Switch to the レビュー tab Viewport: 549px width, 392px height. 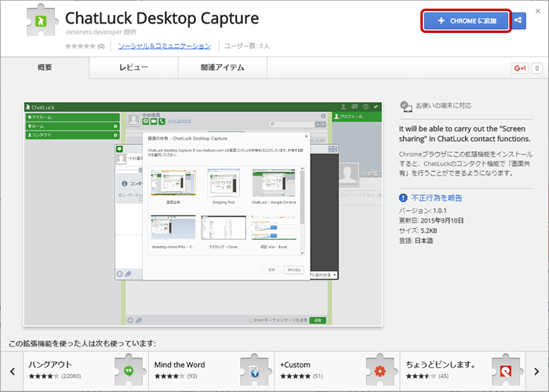coord(133,67)
